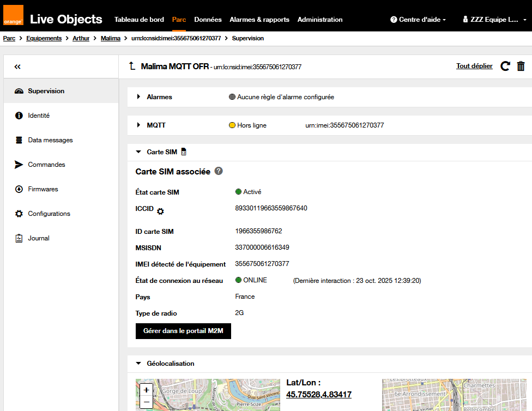Collapse the Carte SIM section
532x411 pixels.
tap(138, 152)
